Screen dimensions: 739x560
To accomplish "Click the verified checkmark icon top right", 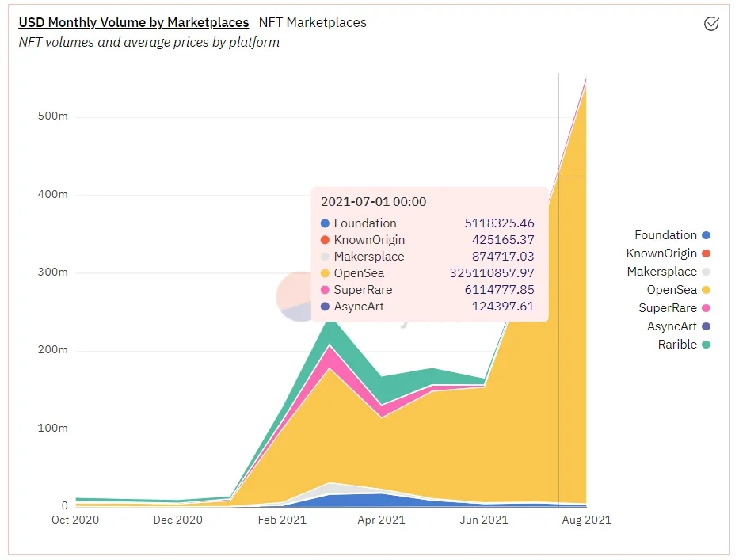I will pos(710,24).
